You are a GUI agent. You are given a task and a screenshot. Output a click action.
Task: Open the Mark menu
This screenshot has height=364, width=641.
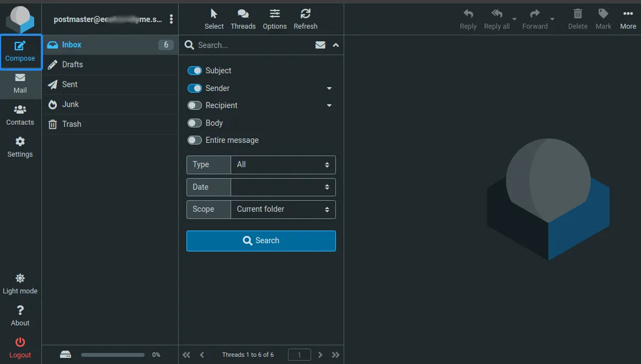pos(603,19)
